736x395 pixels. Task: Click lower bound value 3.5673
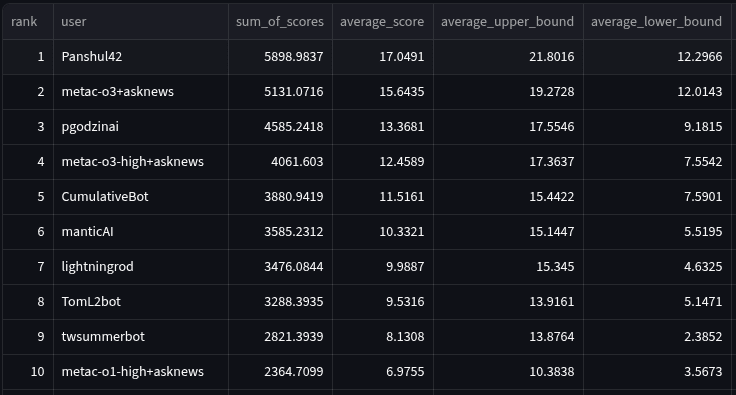657,372
